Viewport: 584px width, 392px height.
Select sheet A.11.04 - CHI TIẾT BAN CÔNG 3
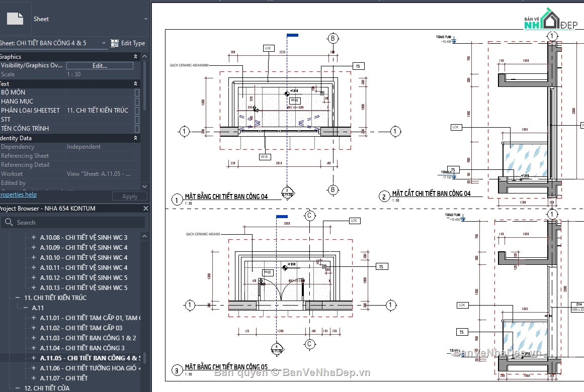pos(82,348)
